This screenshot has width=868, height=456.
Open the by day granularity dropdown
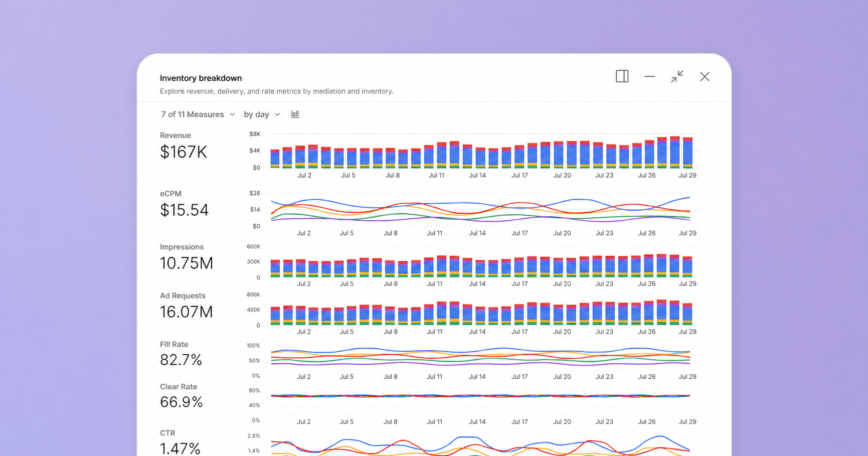click(x=262, y=114)
